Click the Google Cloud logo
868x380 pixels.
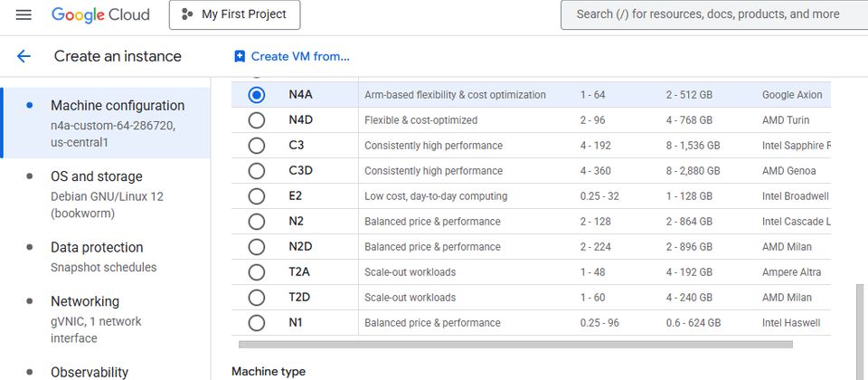(x=99, y=14)
